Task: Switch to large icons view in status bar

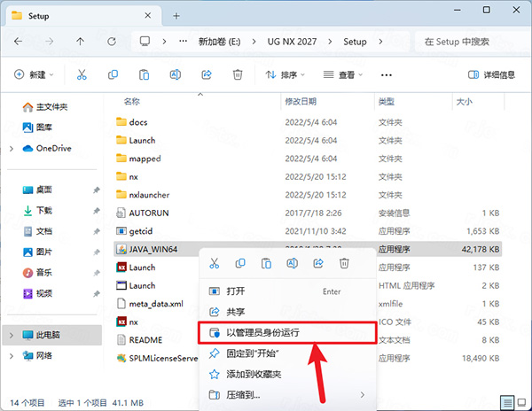Action: (520, 399)
